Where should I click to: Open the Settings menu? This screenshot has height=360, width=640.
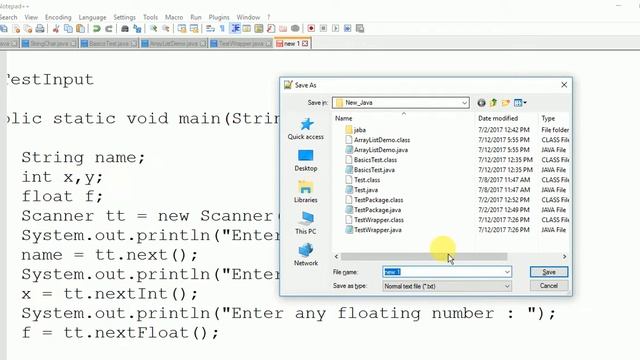(124, 17)
